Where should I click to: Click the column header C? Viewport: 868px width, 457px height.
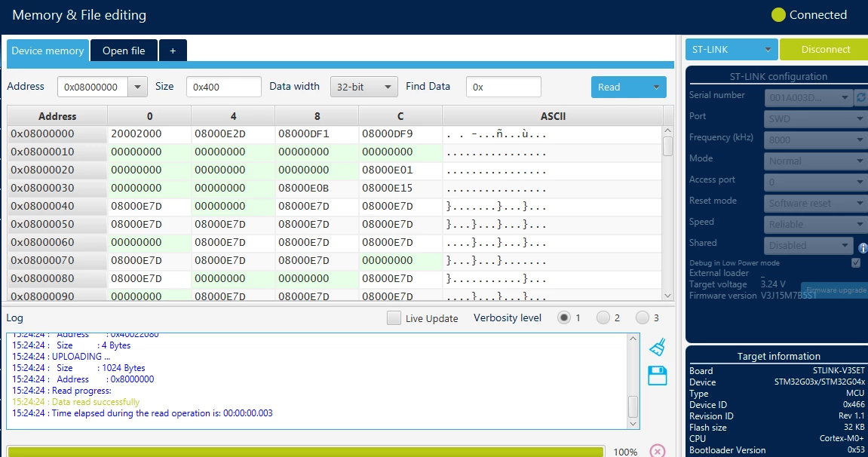point(400,116)
